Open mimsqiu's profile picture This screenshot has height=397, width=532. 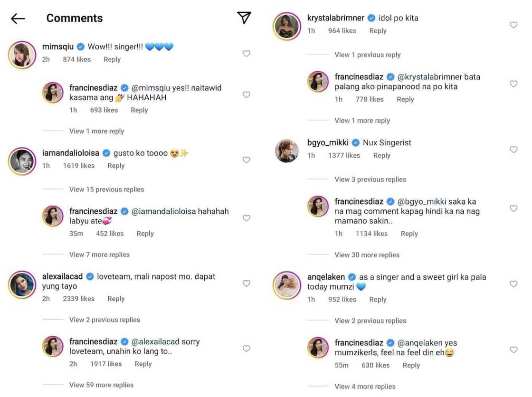coord(22,55)
